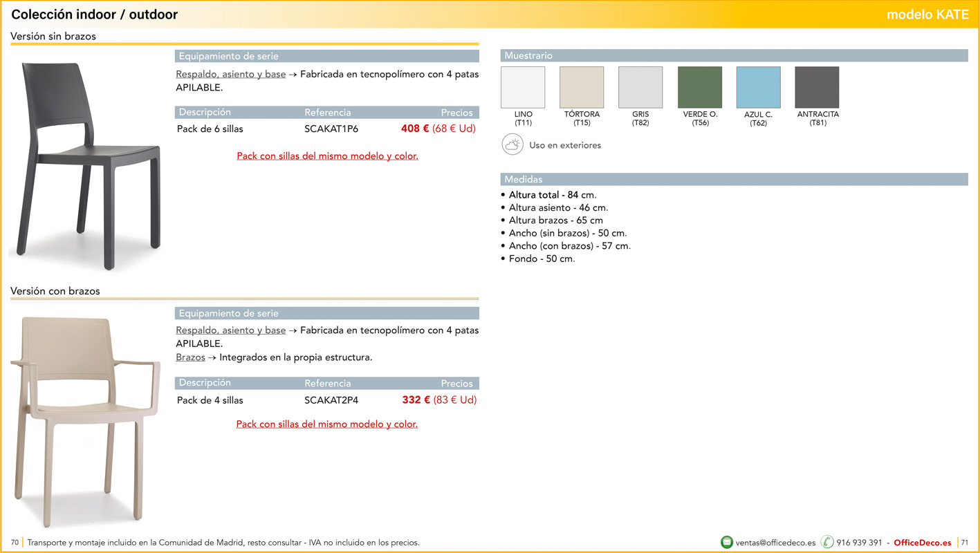Pick the Verde O. (T56) swatch
The width and height of the screenshot is (980, 553).
[x=700, y=88]
